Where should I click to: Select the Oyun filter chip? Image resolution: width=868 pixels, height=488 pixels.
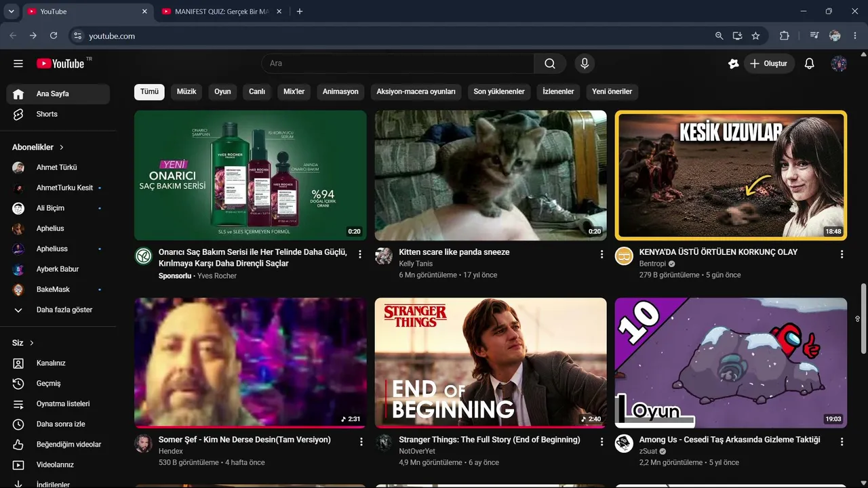tap(223, 91)
